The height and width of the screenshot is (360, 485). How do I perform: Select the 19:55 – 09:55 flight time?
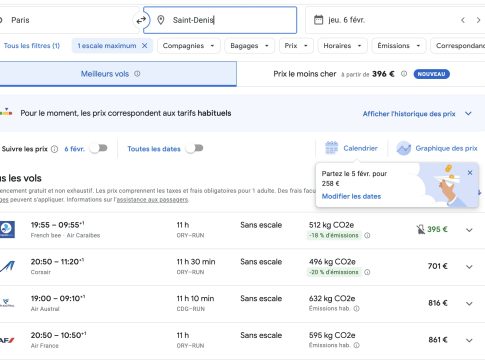click(57, 225)
